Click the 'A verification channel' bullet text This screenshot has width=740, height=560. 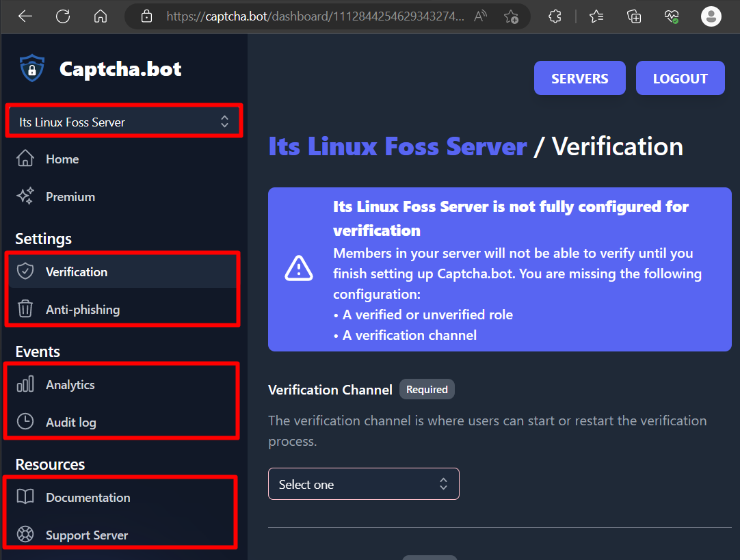pyautogui.click(x=409, y=335)
